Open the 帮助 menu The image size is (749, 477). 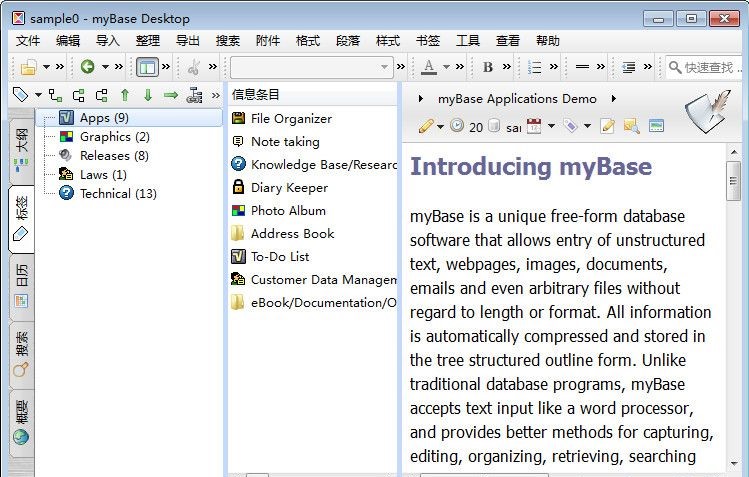tap(547, 41)
